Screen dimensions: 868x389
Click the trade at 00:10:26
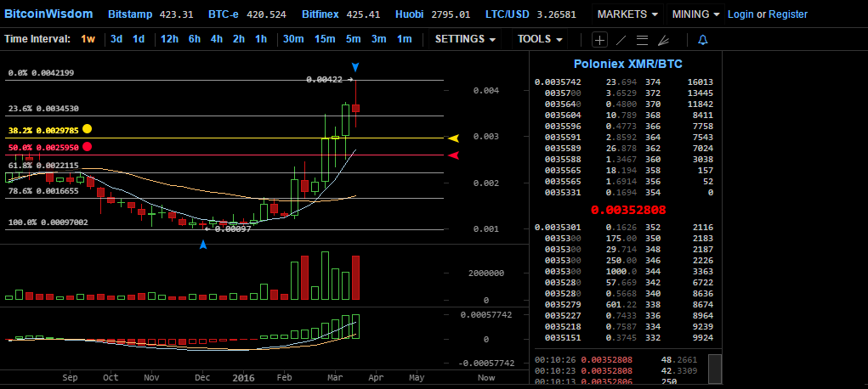point(618,359)
